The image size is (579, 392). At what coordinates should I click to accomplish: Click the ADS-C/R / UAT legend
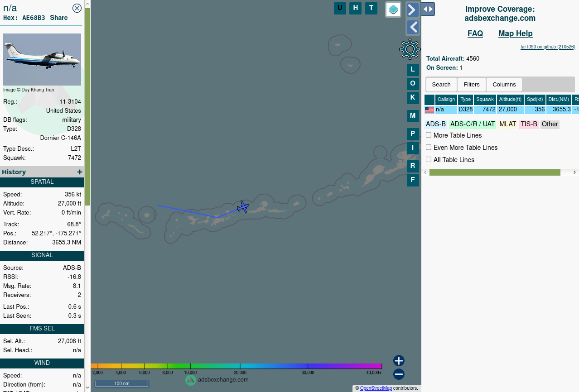click(473, 124)
